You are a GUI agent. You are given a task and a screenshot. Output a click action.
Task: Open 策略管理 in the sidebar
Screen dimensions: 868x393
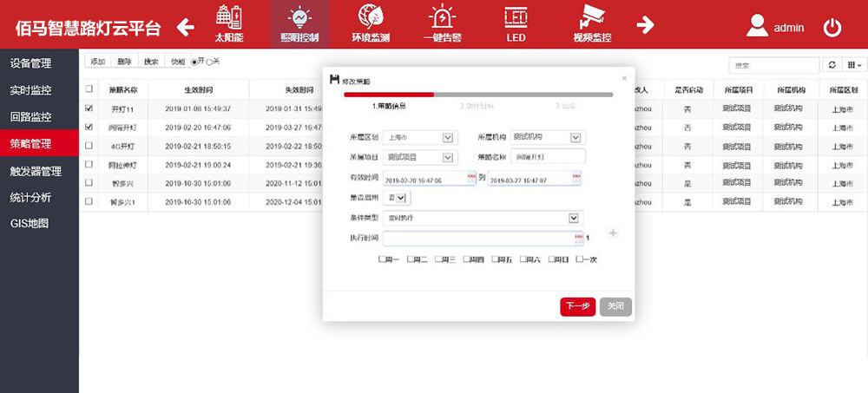tap(39, 144)
